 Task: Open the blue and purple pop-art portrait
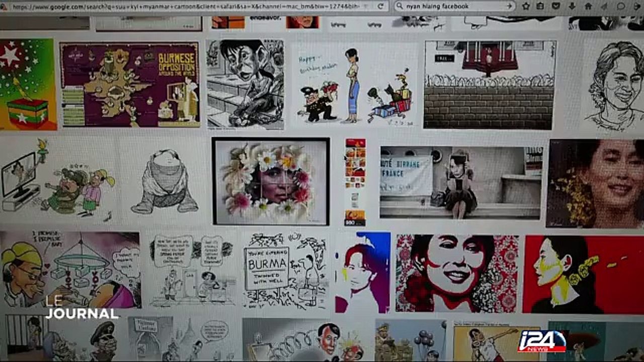[x=363, y=273]
